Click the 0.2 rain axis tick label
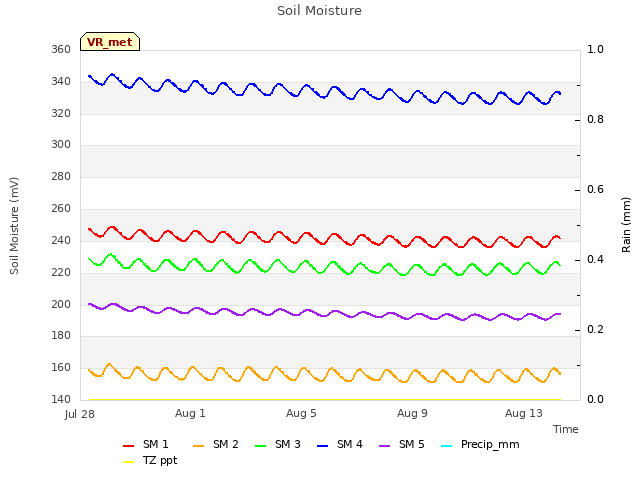The image size is (640, 480). pyautogui.click(x=595, y=329)
